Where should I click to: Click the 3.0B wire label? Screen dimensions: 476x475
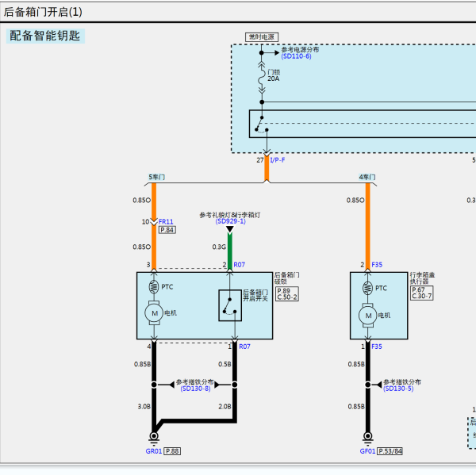click(x=144, y=406)
